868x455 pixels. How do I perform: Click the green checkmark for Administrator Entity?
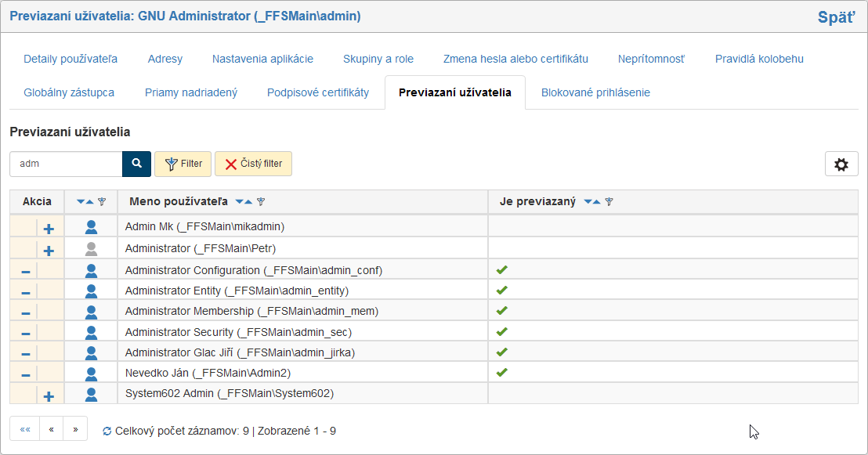pyautogui.click(x=502, y=291)
